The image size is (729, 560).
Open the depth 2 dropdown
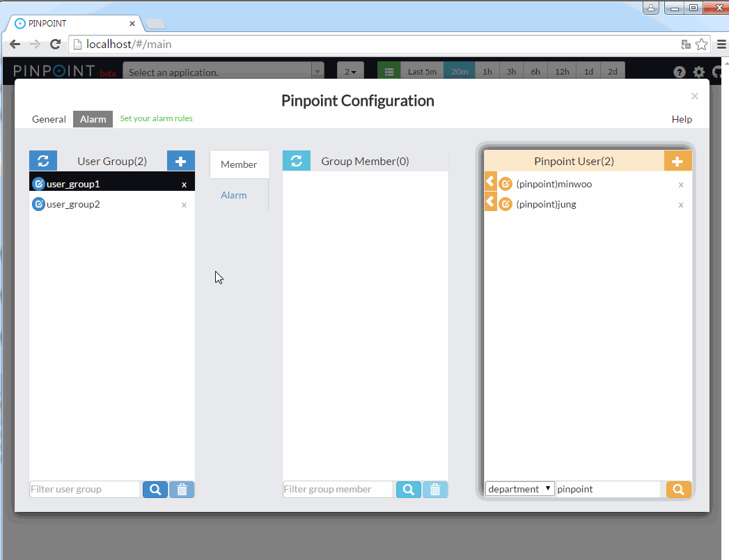pos(351,72)
